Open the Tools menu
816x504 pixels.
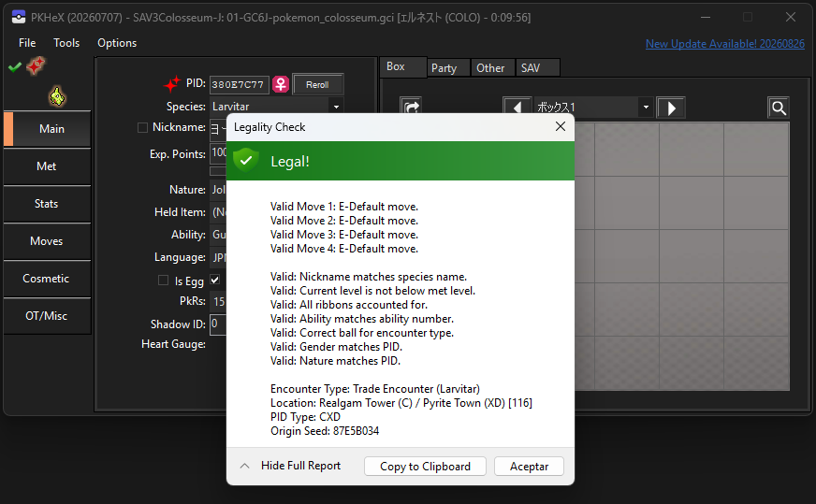pyautogui.click(x=66, y=43)
